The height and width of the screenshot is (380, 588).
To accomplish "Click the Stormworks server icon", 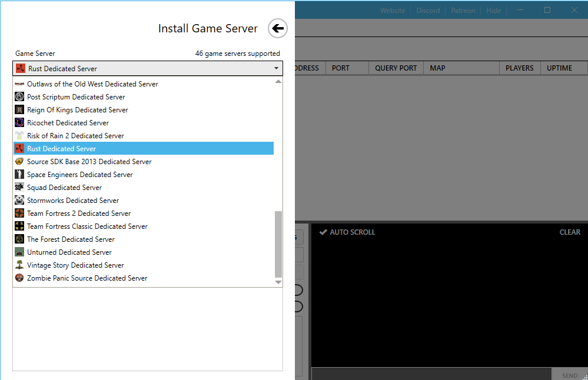I will point(19,200).
